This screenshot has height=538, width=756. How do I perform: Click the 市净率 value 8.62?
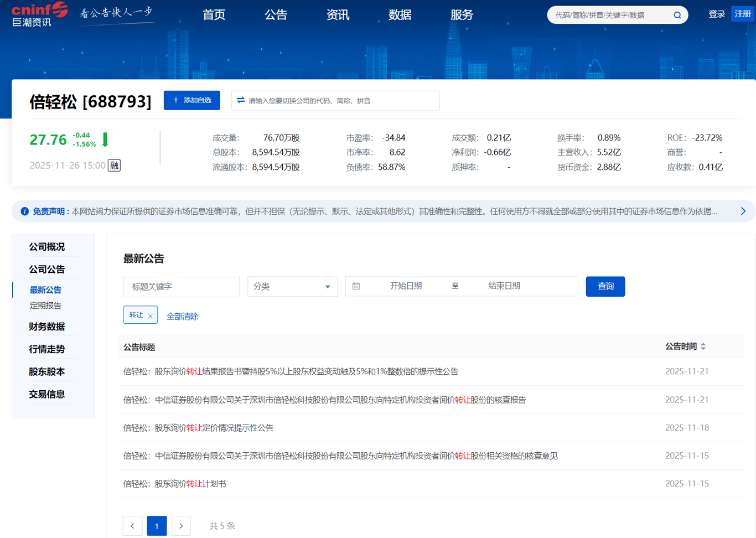tap(397, 152)
